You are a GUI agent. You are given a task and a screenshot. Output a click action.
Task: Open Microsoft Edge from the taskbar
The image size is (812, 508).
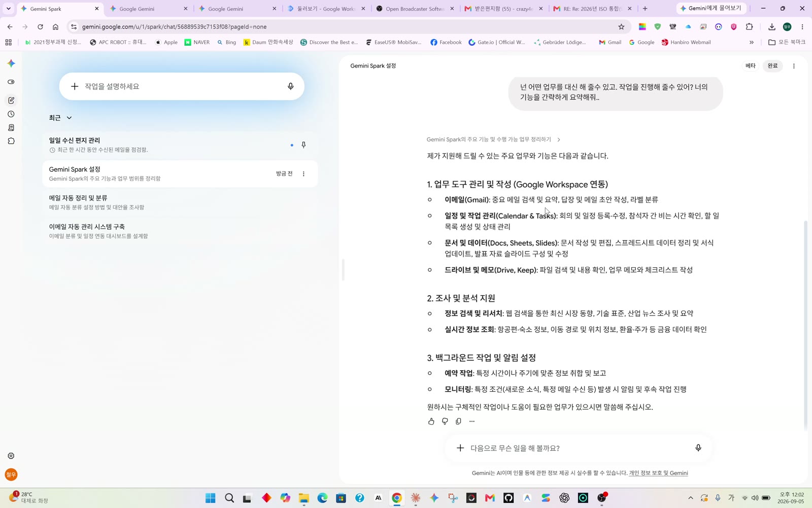click(322, 498)
